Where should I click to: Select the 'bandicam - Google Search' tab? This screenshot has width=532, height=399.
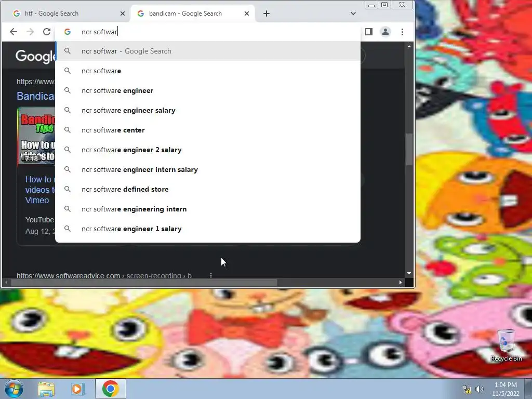click(x=193, y=14)
